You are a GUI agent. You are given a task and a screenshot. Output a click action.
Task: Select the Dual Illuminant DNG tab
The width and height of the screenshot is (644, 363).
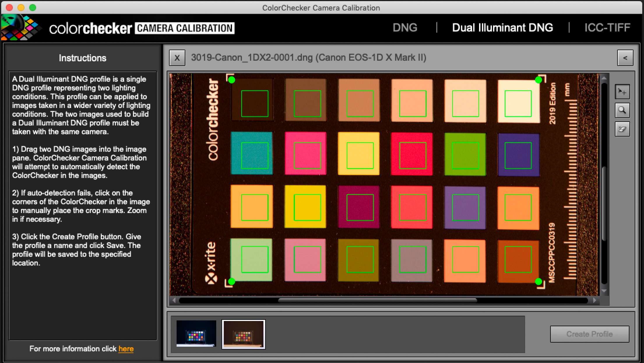502,28
